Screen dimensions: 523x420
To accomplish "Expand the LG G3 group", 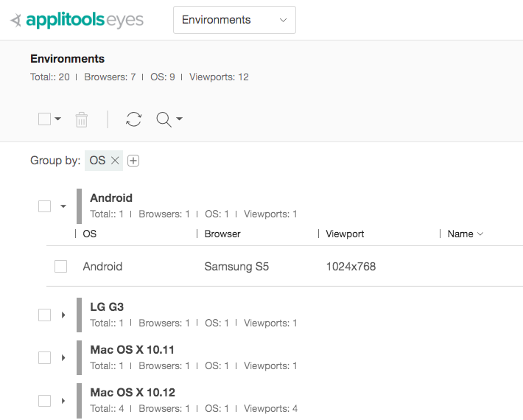I will click(63, 315).
